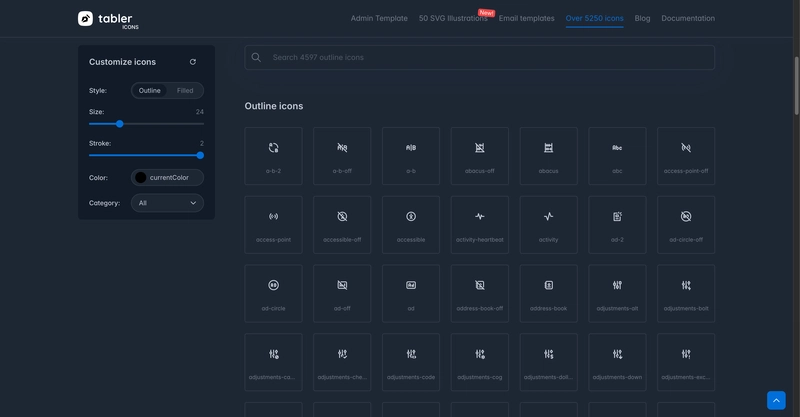Viewport: 800px width, 417px height.
Task: Click the Outline icons heading
Action: (274, 106)
